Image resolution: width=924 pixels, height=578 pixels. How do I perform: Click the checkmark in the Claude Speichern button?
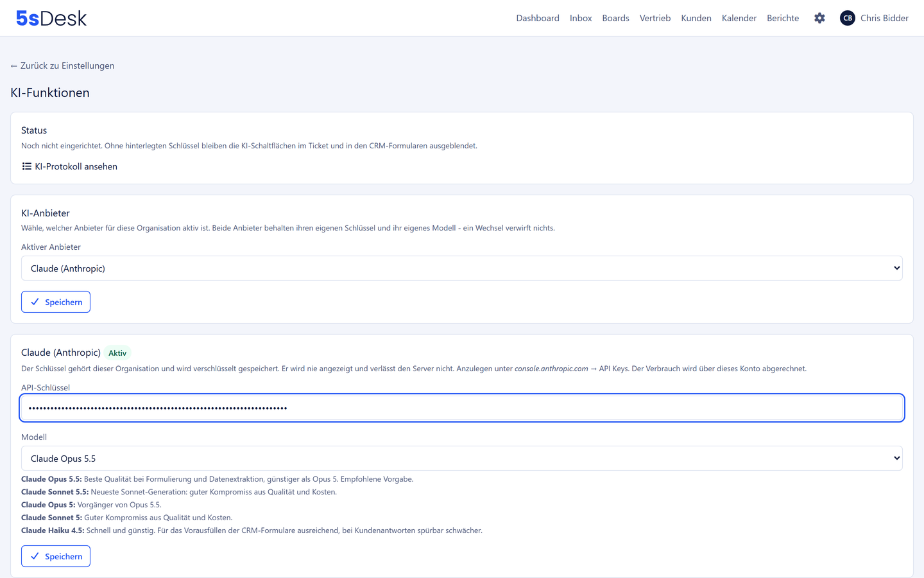coord(35,556)
